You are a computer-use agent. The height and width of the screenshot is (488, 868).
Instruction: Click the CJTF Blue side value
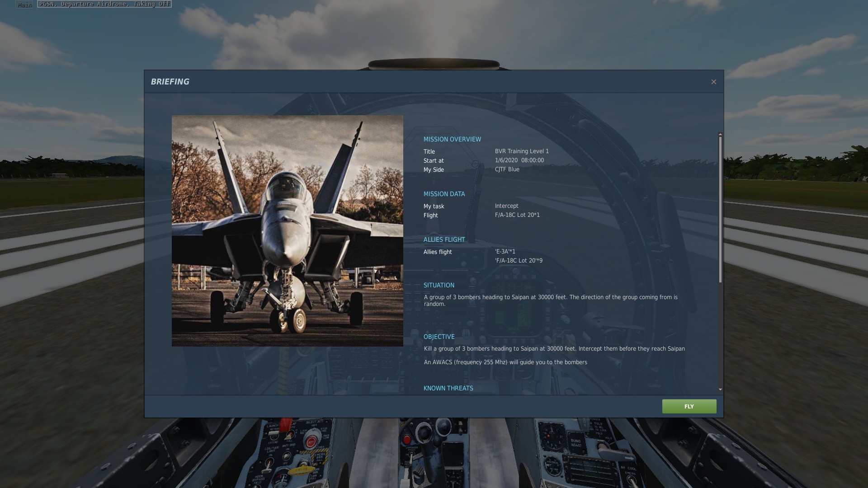click(x=507, y=169)
